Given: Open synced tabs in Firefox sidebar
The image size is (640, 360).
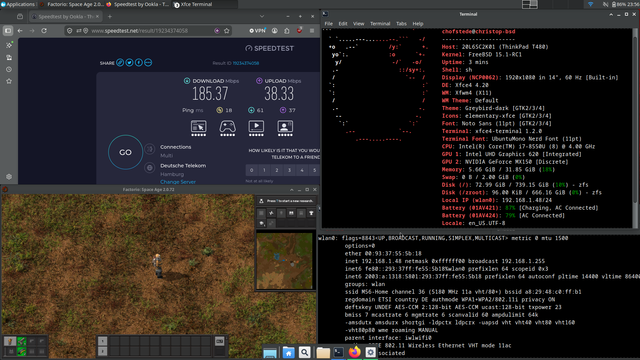Looking at the screenshot, I should point(9,58).
